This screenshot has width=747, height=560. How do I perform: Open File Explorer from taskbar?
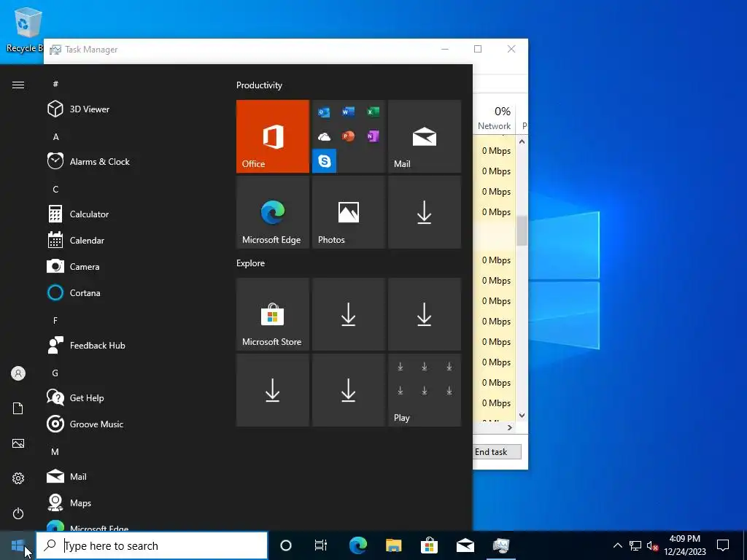pos(393,545)
